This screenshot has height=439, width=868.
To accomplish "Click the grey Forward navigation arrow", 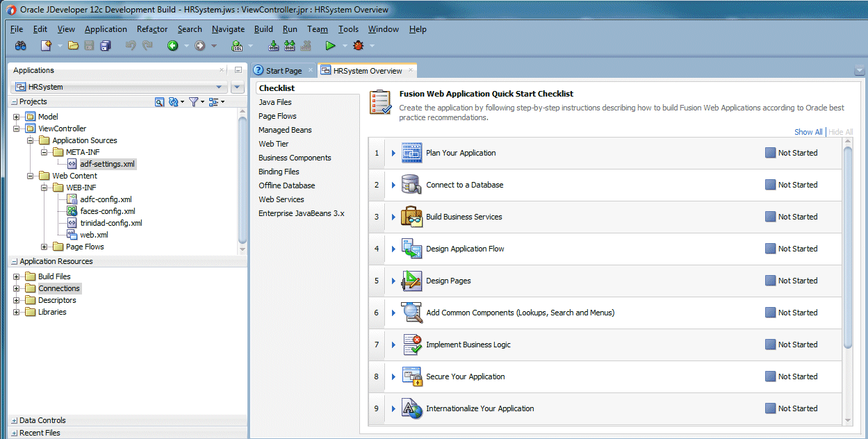I will [x=200, y=46].
